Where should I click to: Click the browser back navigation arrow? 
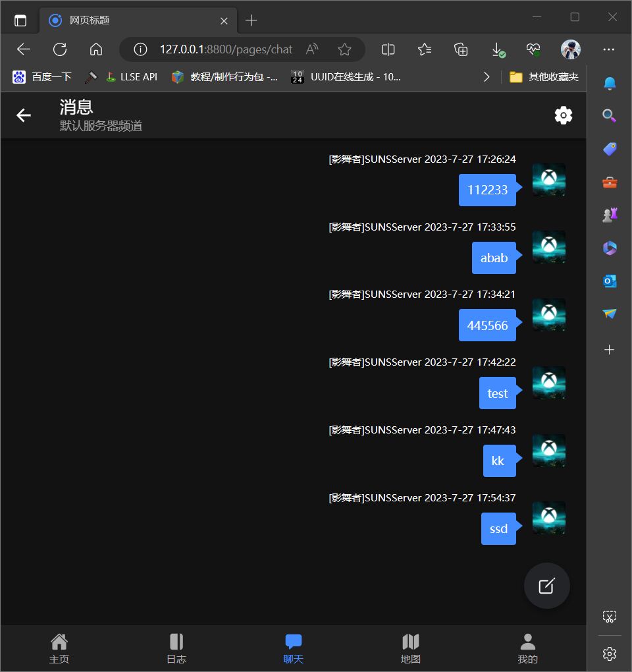[24, 49]
